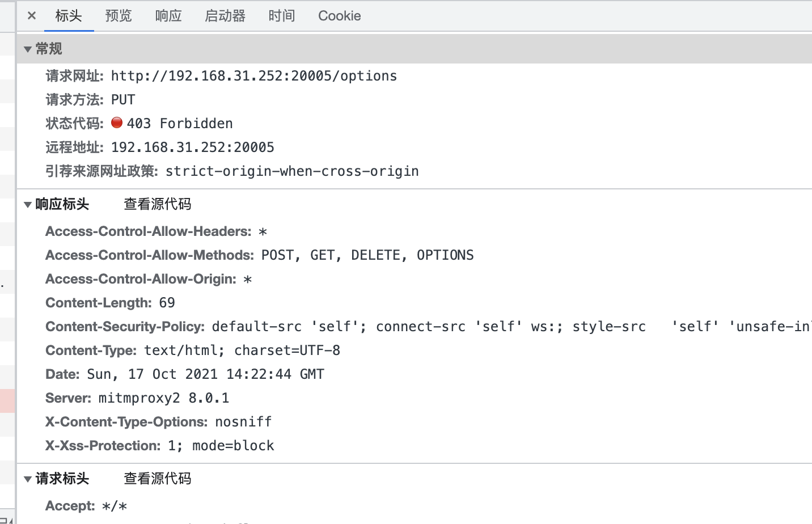Click the Access-Control-Allow-Origin header label

[x=141, y=279]
